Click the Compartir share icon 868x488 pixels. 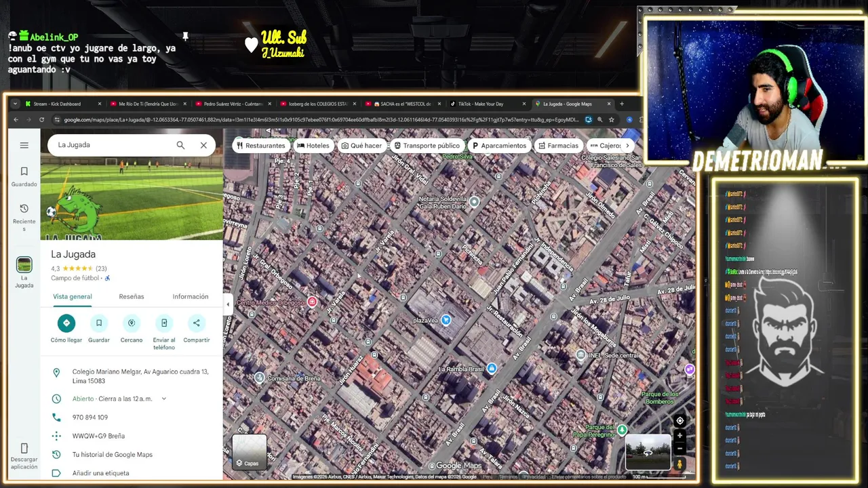pyautogui.click(x=197, y=323)
